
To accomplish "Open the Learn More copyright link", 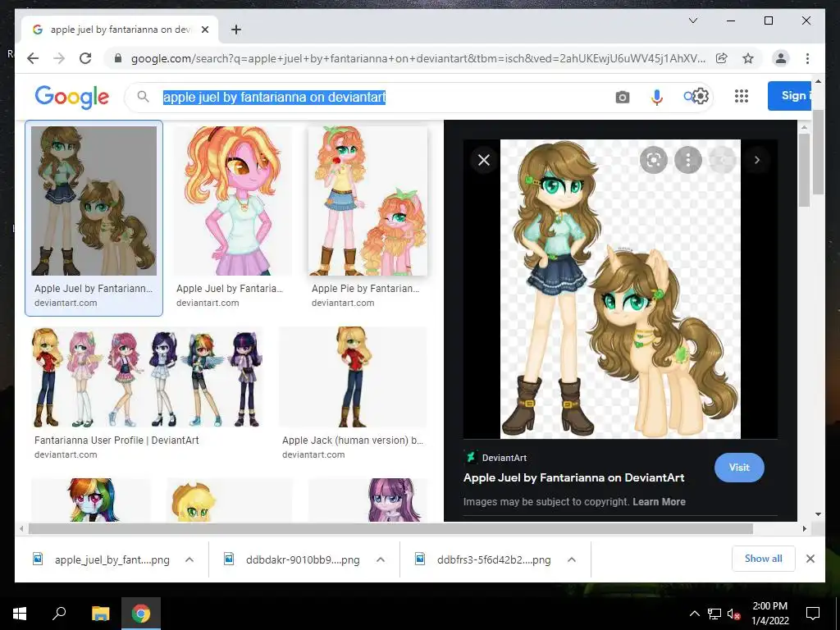I will [x=659, y=502].
